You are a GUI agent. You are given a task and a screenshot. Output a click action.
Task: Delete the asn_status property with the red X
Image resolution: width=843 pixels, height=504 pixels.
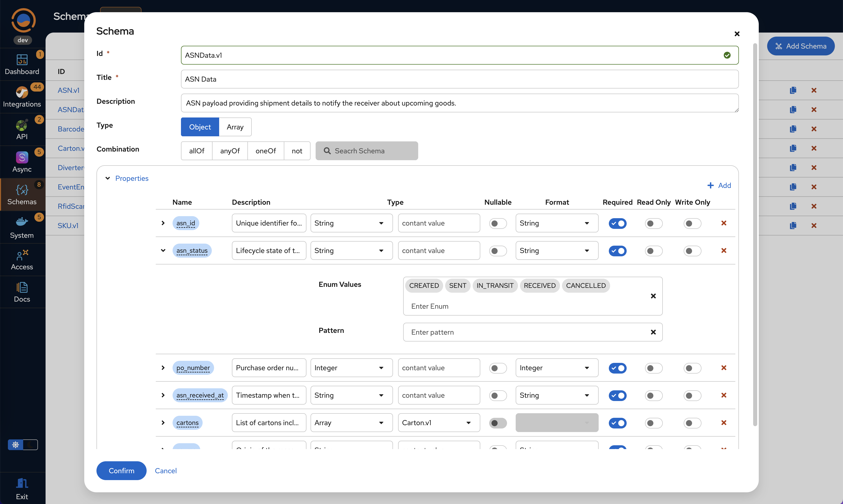pos(724,251)
